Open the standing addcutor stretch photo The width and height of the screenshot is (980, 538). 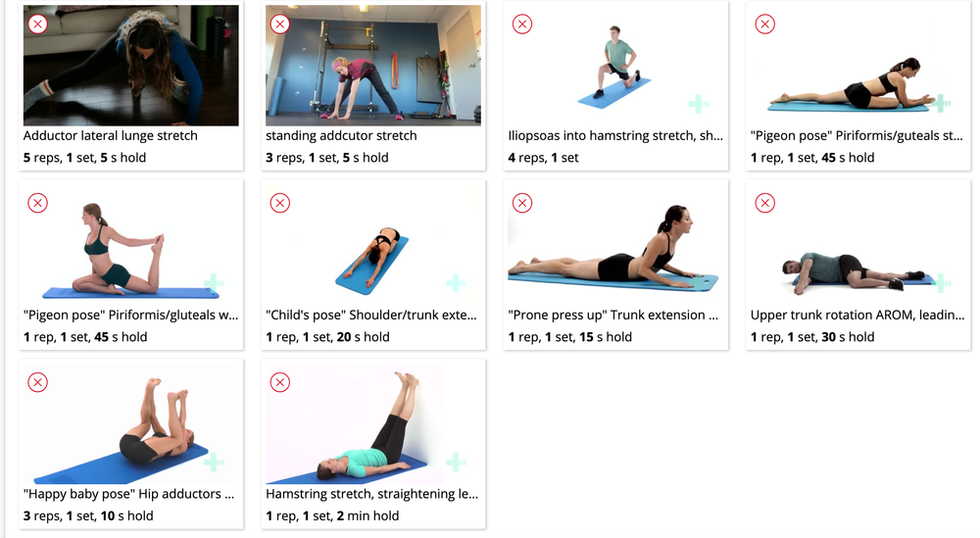pyautogui.click(x=373, y=66)
